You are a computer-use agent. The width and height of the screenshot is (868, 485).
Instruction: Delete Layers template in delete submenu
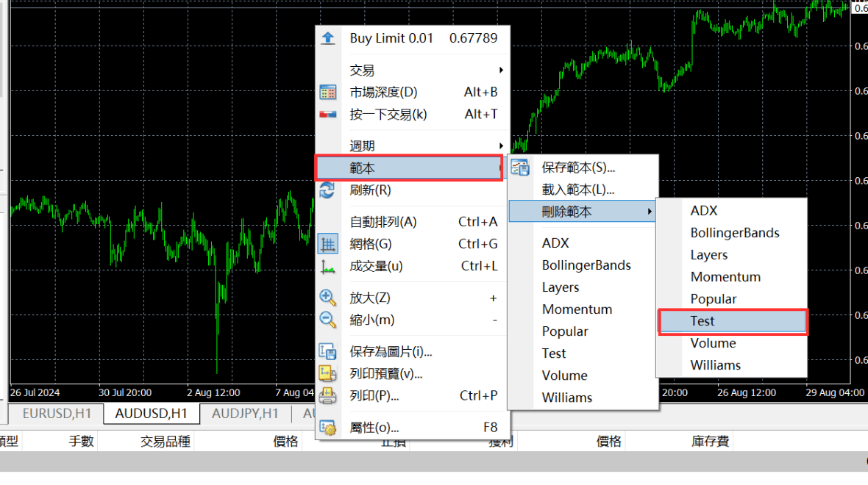[x=732, y=255]
